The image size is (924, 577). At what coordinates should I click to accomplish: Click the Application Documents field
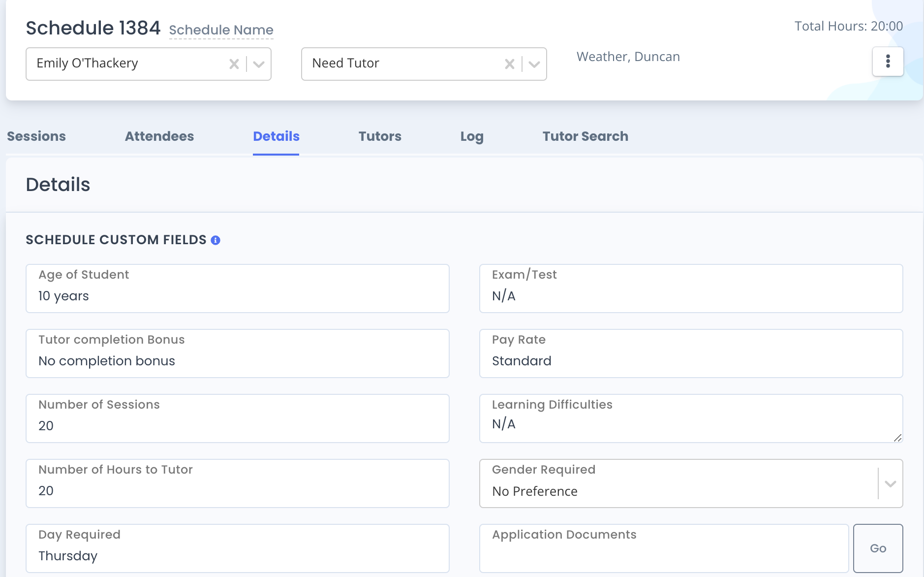(x=664, y=548)
